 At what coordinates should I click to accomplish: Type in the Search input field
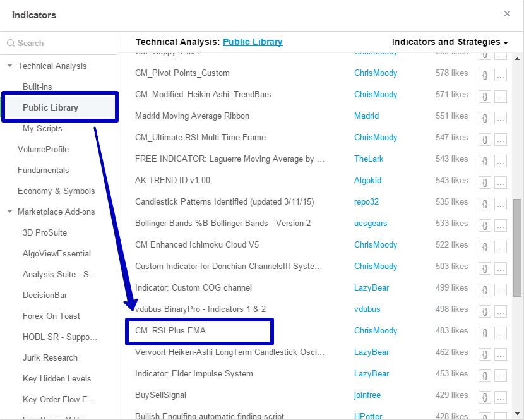[x=63, y=44]
